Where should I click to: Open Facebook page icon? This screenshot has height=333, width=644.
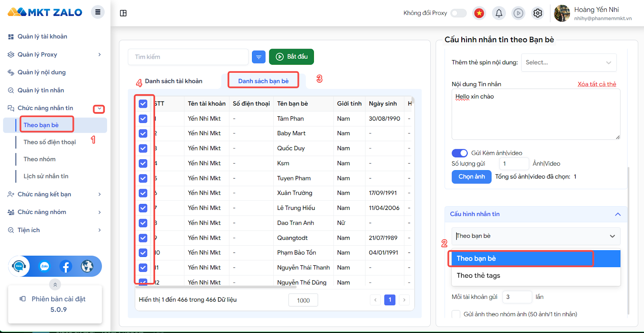coord(66,266)
